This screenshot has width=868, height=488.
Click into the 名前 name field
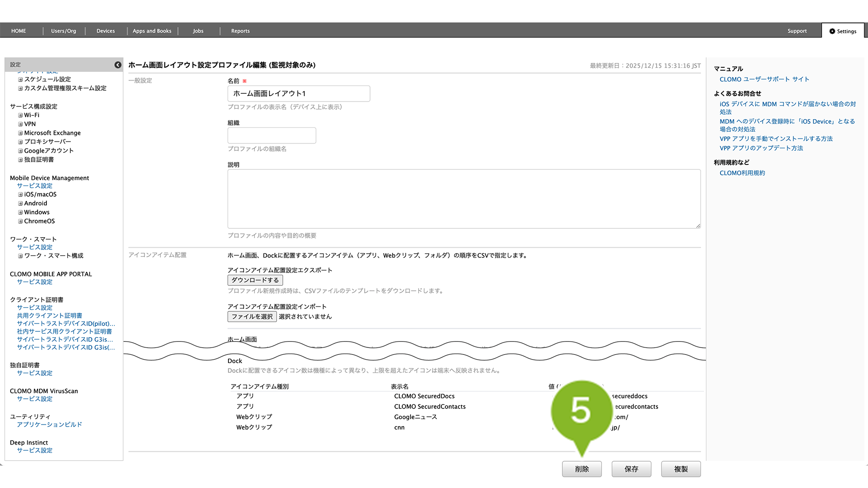pos(298,94)
